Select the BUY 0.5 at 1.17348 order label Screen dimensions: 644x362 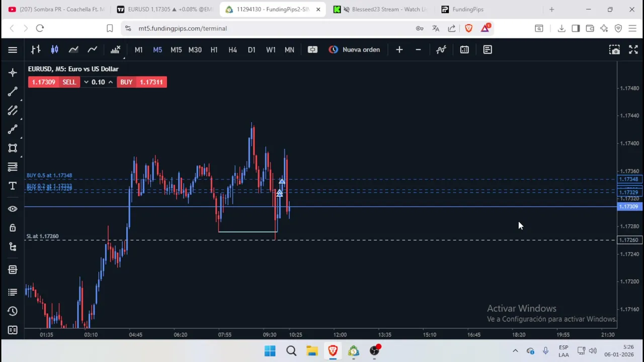(x=49, y=175)
